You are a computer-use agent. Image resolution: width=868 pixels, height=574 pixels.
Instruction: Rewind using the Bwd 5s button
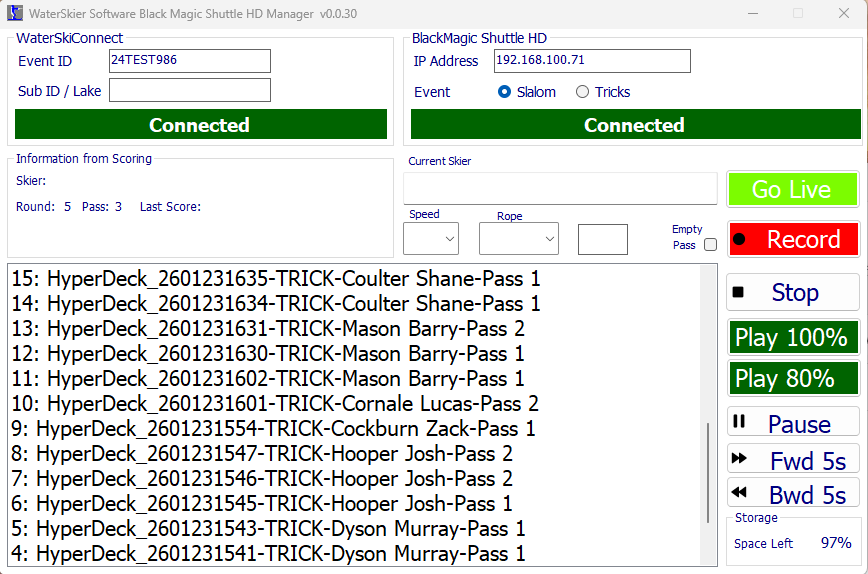(793, 494)
